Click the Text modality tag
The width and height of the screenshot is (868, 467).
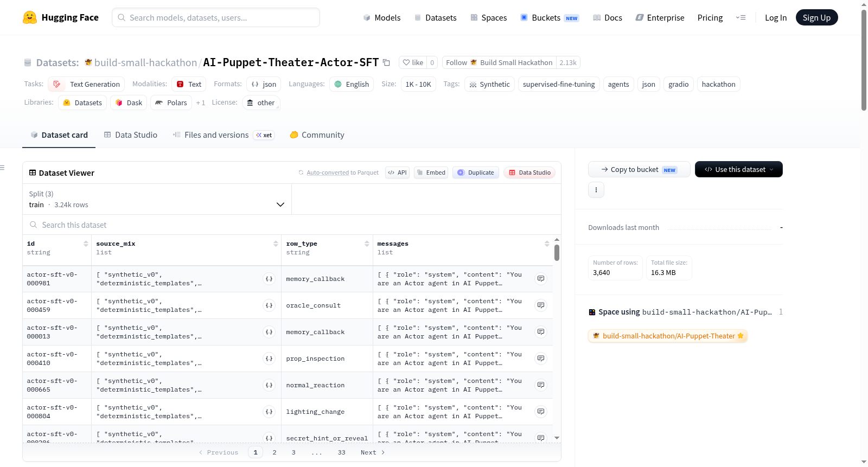189,84
